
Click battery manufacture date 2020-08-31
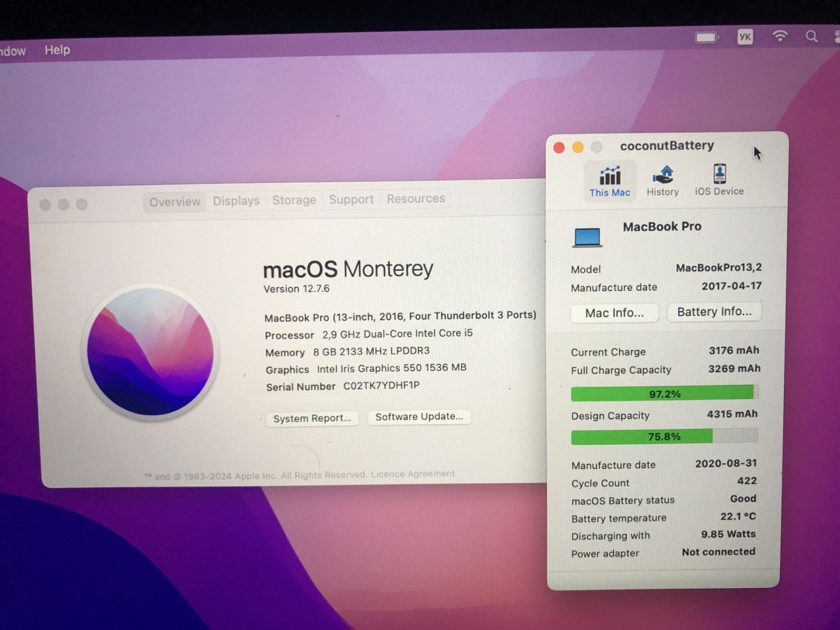[726, 463]
